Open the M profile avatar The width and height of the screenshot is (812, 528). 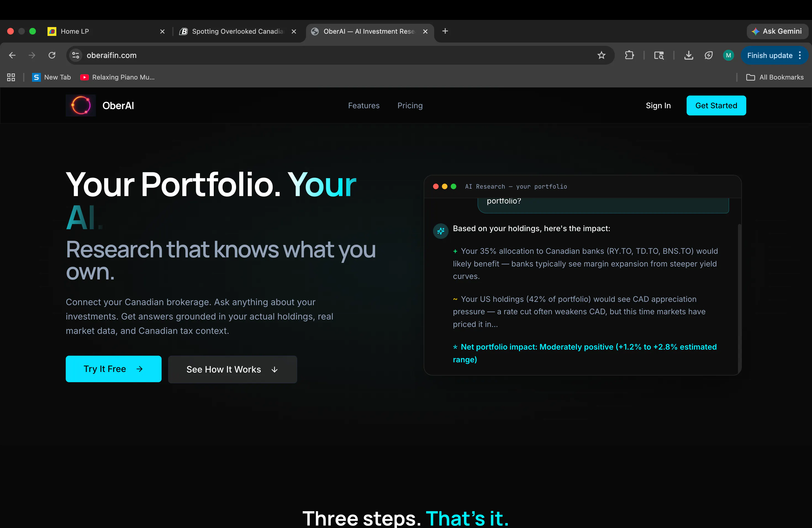click(728, 55)
